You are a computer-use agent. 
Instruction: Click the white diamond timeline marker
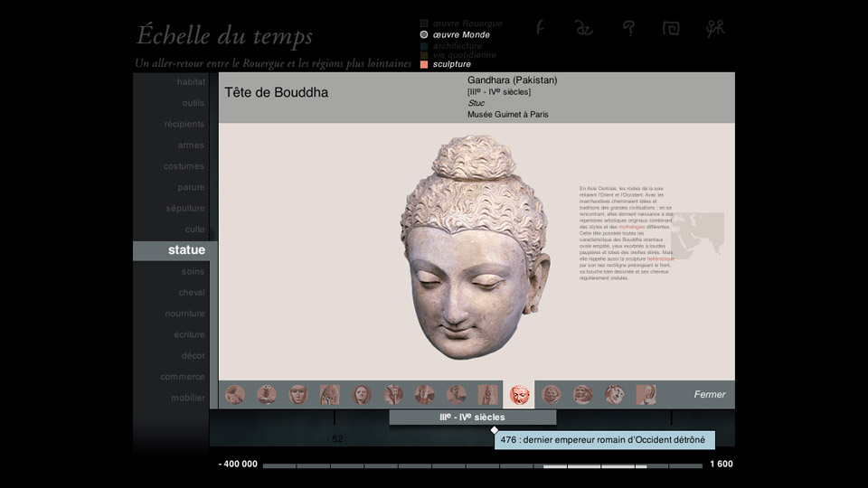(x=494, y=430)
